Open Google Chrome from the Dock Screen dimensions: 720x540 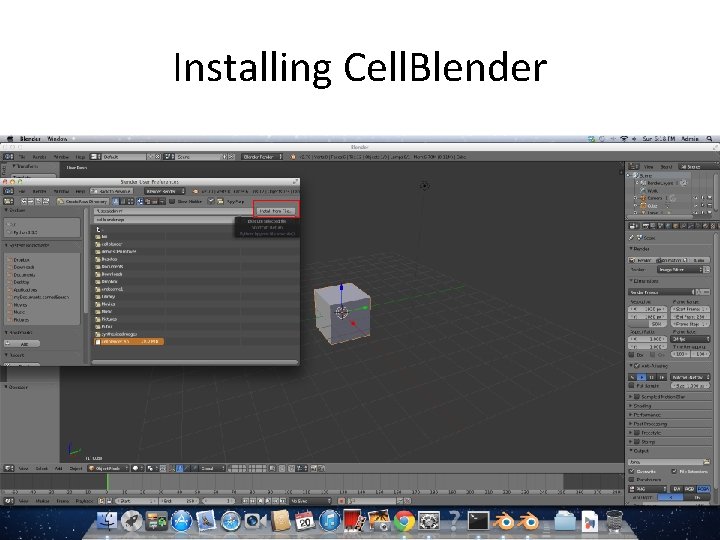pos(405,521)
